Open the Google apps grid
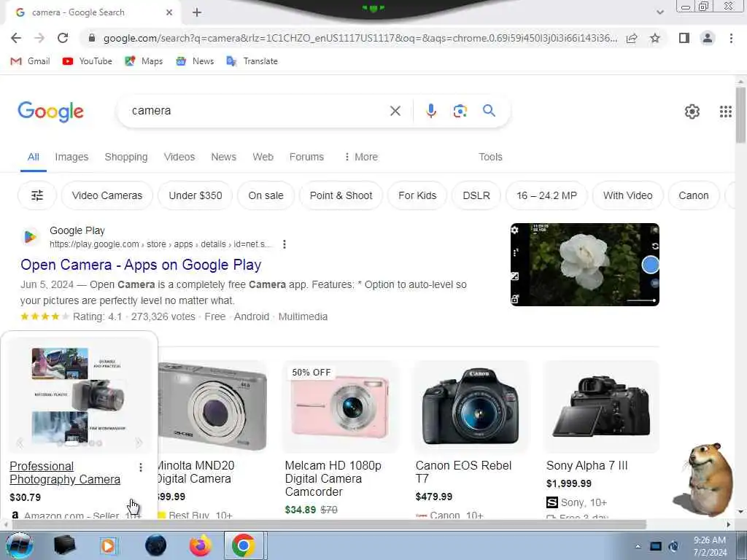Viewport: 747px width, 560px height. click(726, 112)
